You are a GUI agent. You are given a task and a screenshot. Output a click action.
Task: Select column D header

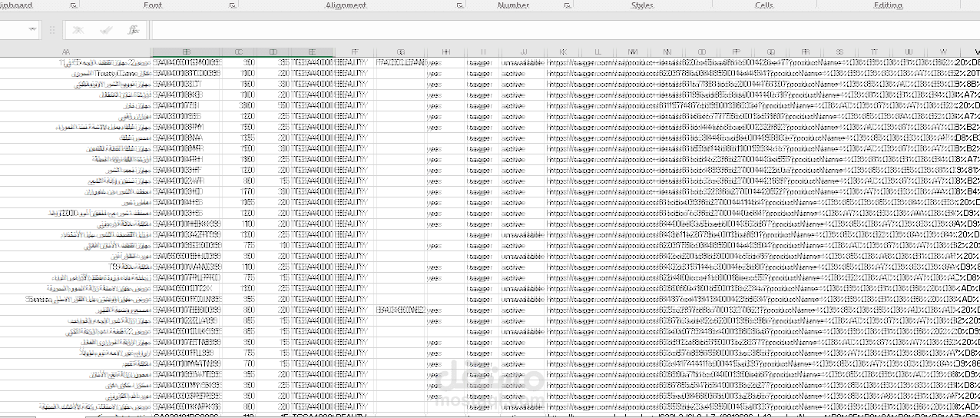(273, 51)
